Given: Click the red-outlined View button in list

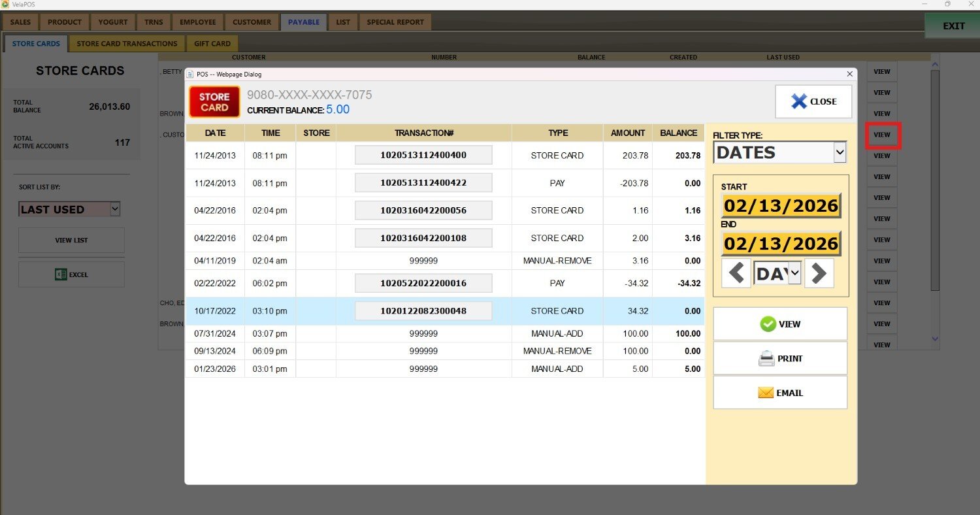Looking at the screenshot, I should (x=882, y=135).
